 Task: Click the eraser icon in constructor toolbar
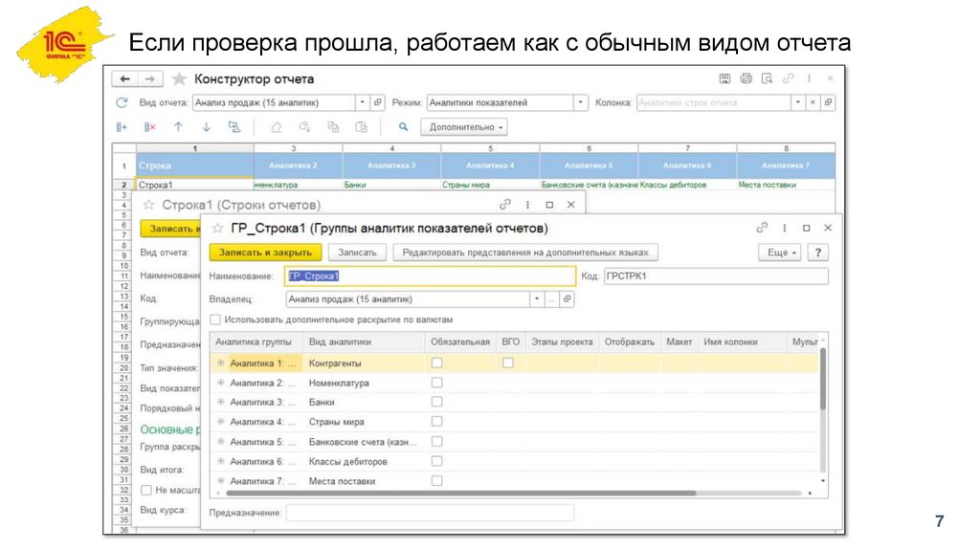click(x=276, y=127)
